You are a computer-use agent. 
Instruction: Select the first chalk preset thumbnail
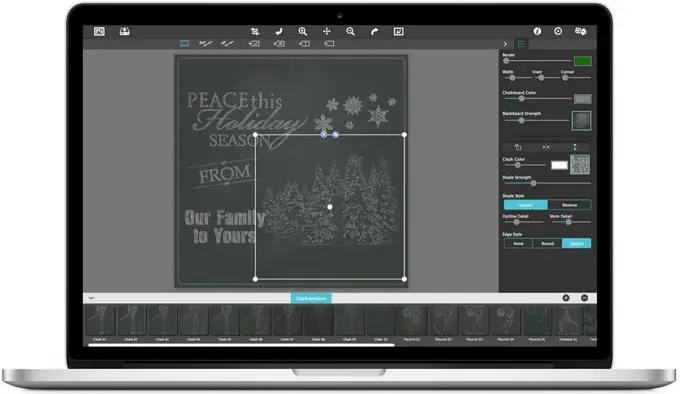coord(100,321)
